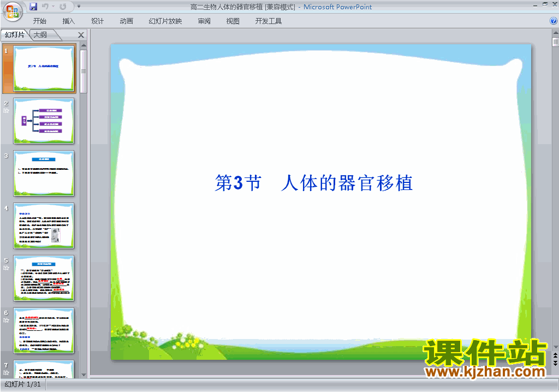Select slide 5 thumbnail
559x392 pixels.
pyautogui.click(x=44, y=278)
